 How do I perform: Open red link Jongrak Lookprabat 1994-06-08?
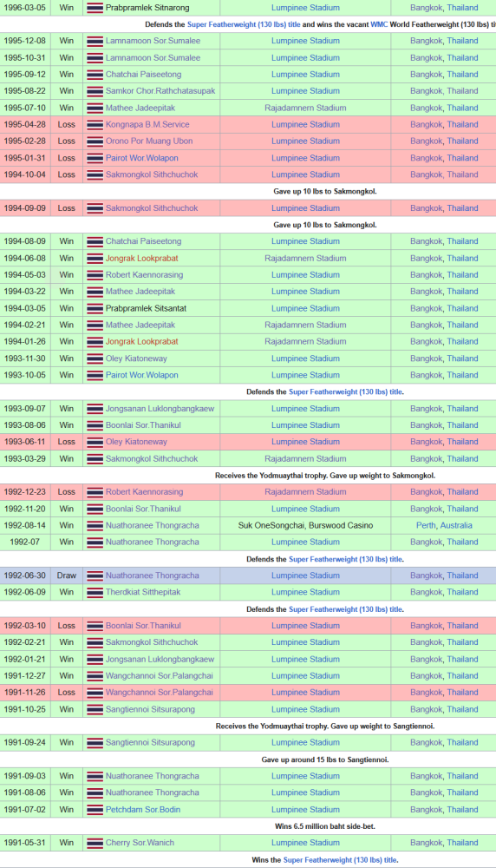pyautogui.click(x=142, y=258)
